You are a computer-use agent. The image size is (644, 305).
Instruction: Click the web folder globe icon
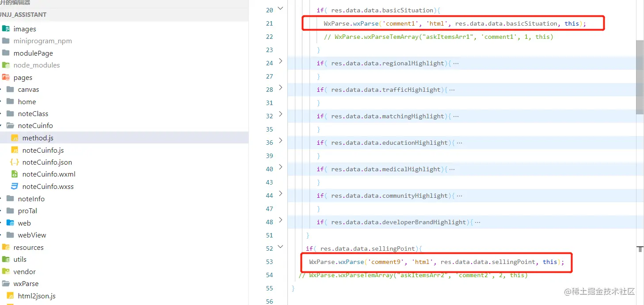(x=10, y=223)
